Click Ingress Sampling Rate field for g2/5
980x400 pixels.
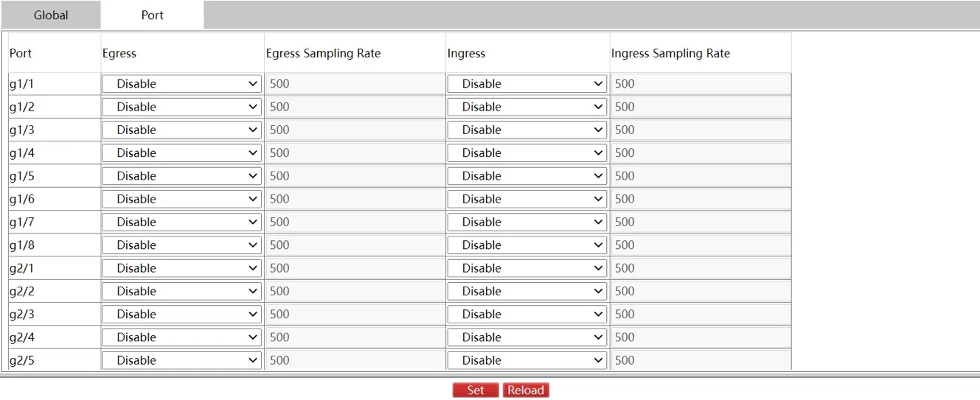point(701,360)
